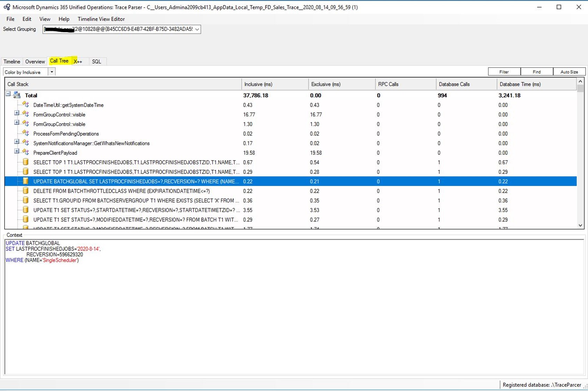The height and width of the screenshot is (391, 588).
Task: Select the Call Tree tab
Action: pos(59,61)
